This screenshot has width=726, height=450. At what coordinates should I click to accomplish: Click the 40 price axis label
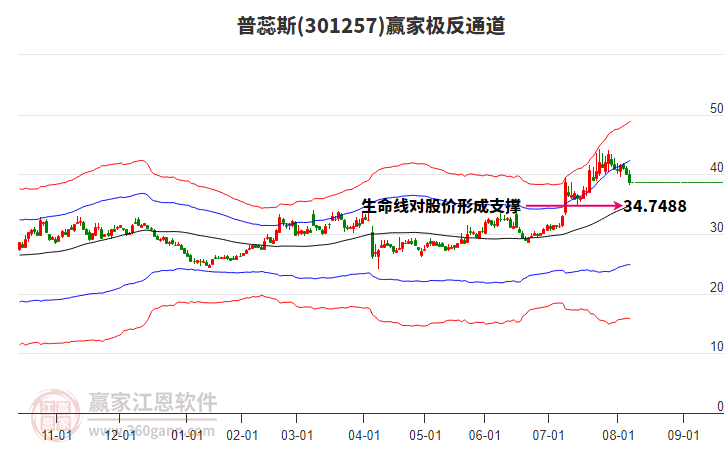pyautogui.click(x=716, y=168)
